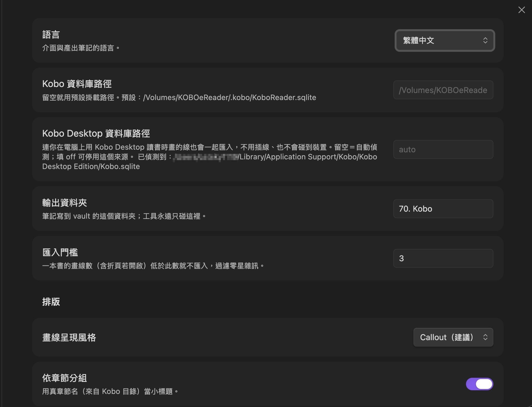Close the settings dialog with the X

[x=521, y=10]
